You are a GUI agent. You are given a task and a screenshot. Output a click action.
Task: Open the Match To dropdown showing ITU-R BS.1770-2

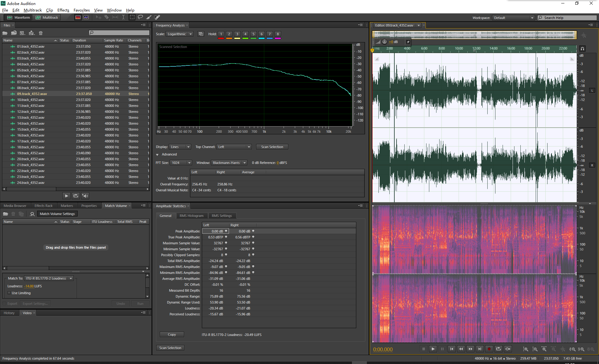click(x=49, y=278)
